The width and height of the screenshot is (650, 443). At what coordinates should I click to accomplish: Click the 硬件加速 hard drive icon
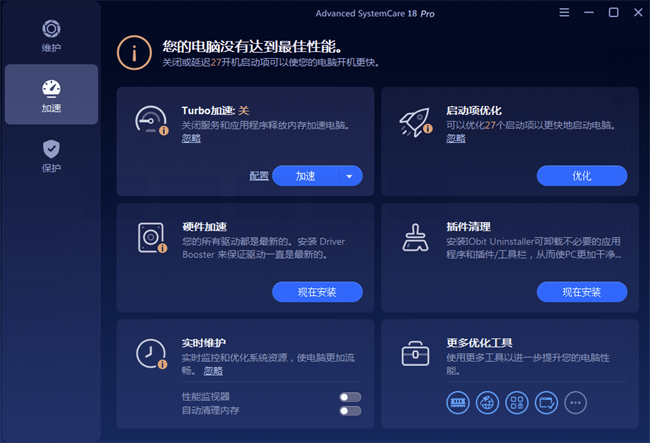click(151, 237)
